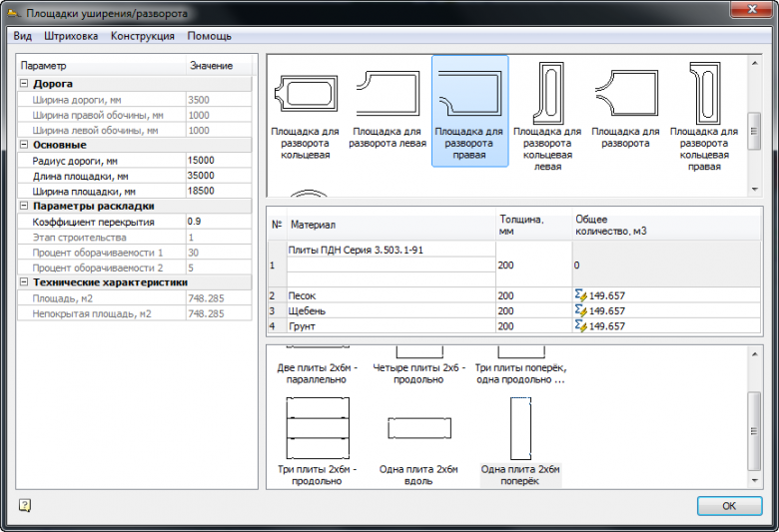Viewport: 779px width, 532px height.
Task: Click the sum icon in Песок row
Action: pyautogui.click(x=580, y=295)
